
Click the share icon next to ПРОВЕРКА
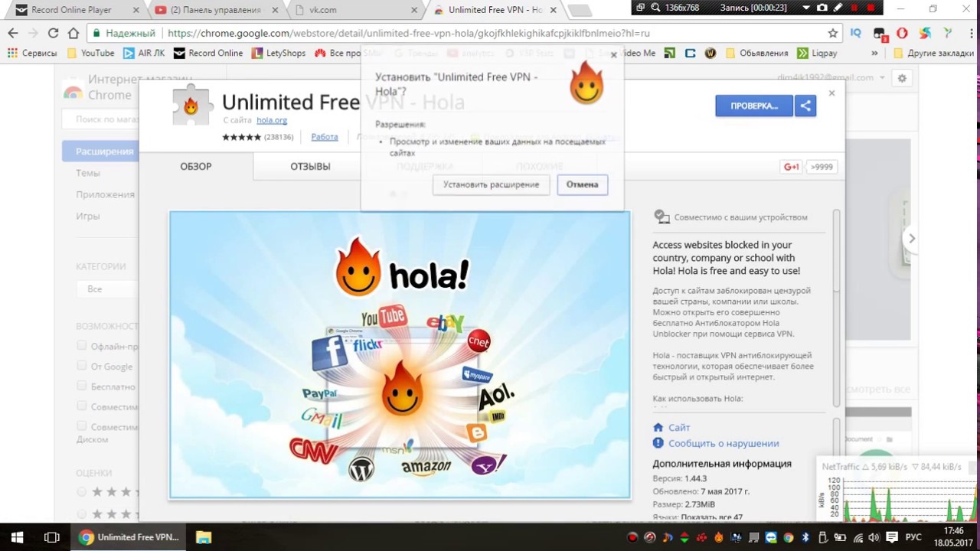805,106
